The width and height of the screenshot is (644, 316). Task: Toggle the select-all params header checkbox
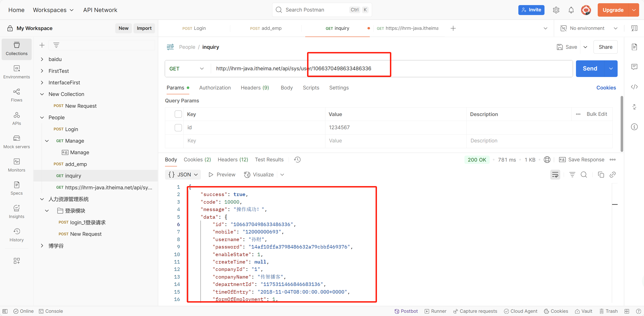pos(178,114)
